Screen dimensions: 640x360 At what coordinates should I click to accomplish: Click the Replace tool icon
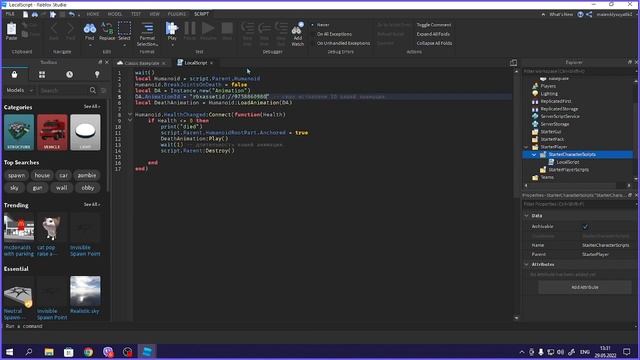coord(107,28)
